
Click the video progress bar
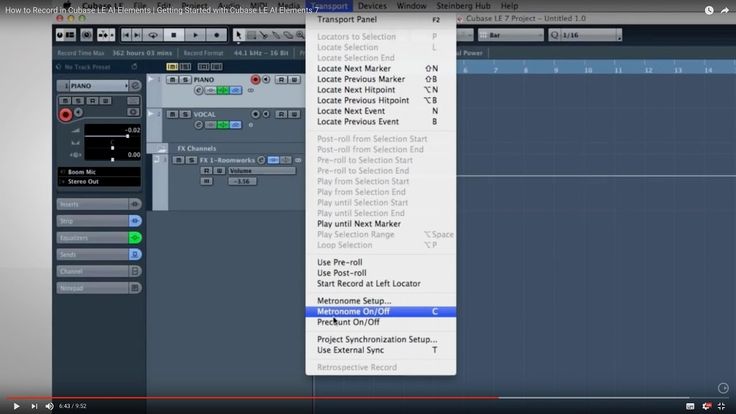[368, 398]
